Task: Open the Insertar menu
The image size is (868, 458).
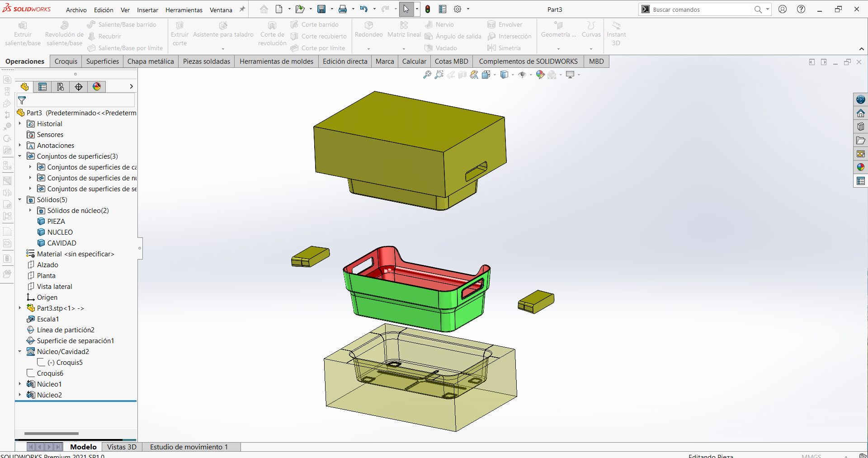Action: coord(147,10)
